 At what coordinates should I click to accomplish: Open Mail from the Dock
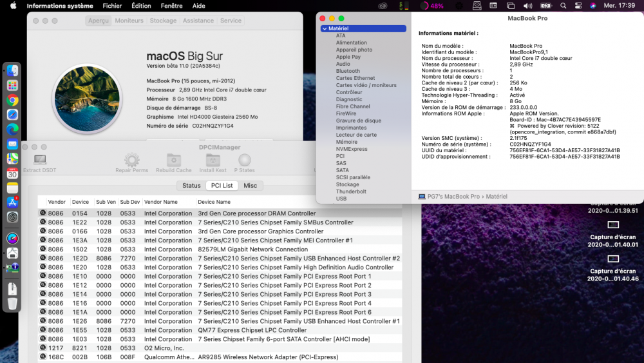[12, 144]
